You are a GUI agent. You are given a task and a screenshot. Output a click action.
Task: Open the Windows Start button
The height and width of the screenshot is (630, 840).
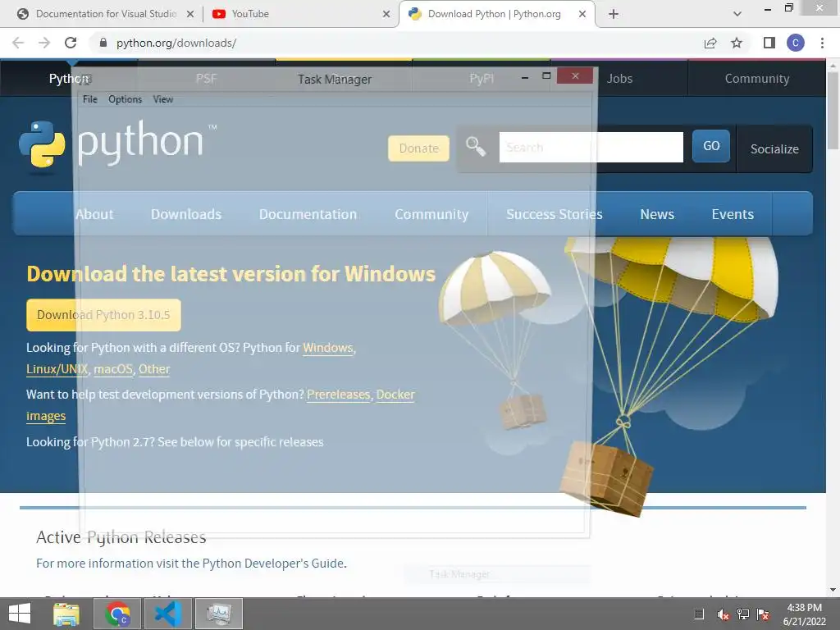20,614
